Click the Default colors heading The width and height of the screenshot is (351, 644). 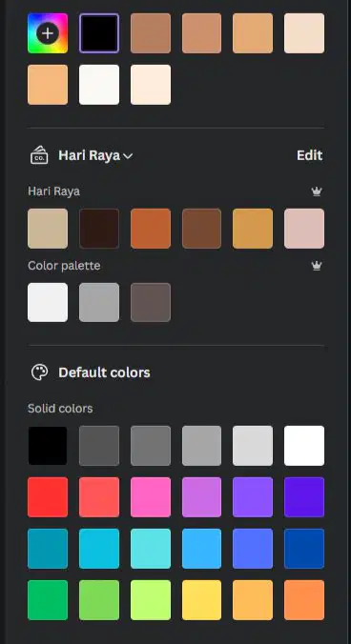104,372
